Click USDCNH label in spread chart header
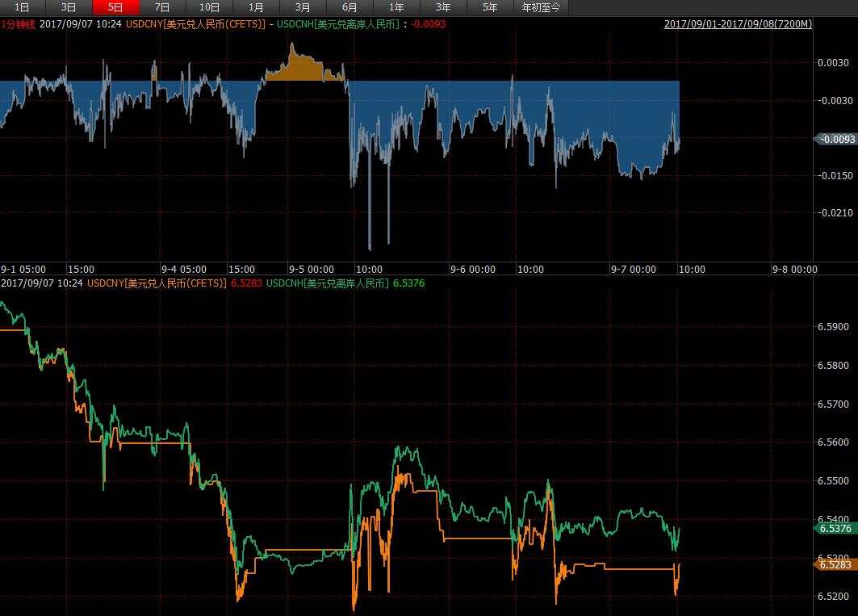 click(x=339, y=24)
